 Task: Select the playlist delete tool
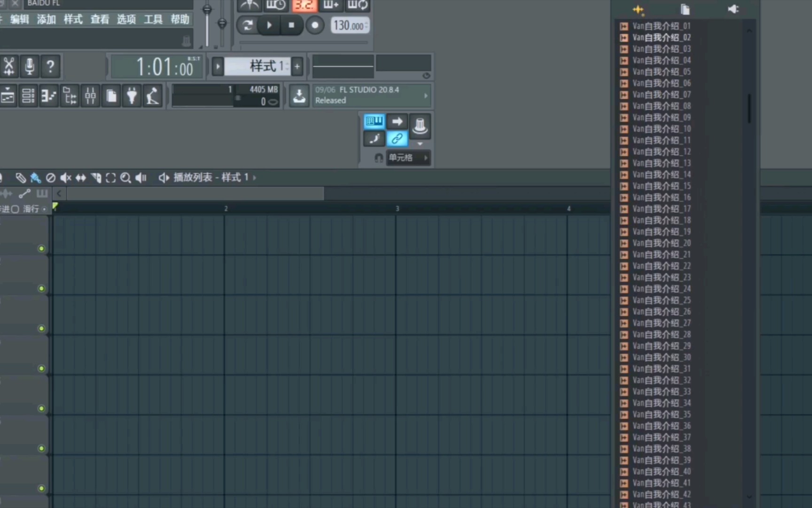(50, 178)
